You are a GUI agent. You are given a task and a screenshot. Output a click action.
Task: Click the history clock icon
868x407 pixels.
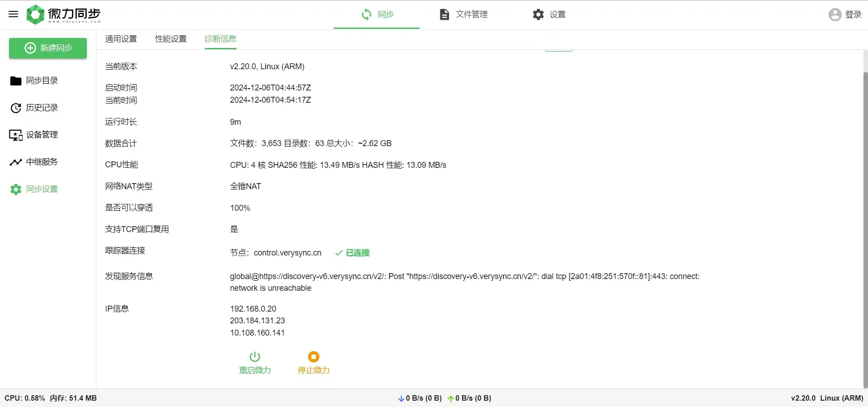tap(16, 108)
